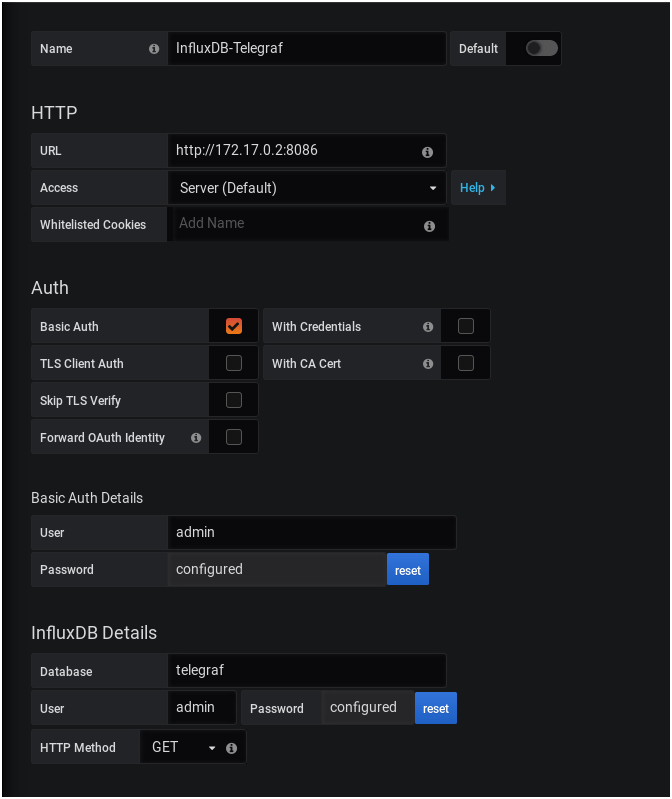Click the InfluxDB Details heading
The width and height of the screenshot is (672, 799).
pyautogui.click(x=94, y=633)
